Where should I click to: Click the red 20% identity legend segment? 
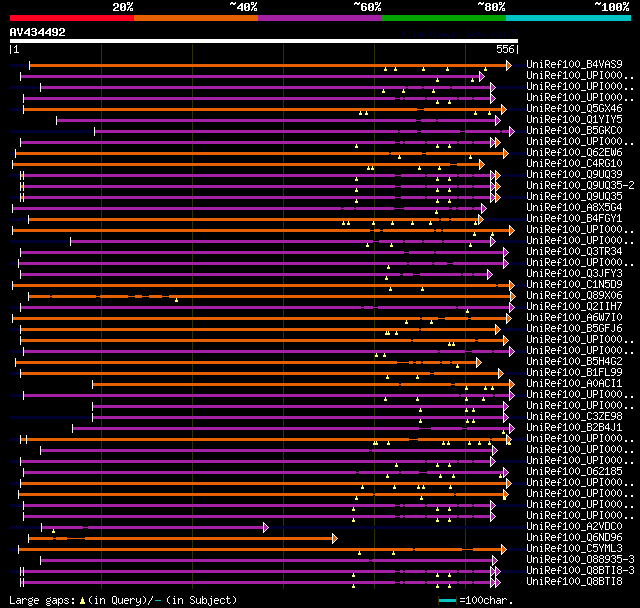pos(72,18)
